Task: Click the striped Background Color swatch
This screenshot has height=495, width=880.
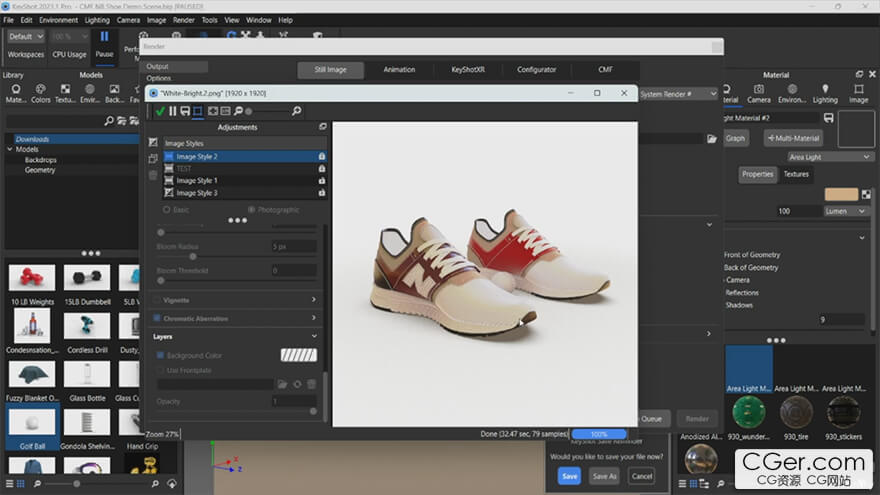Action: click(299, 355)
